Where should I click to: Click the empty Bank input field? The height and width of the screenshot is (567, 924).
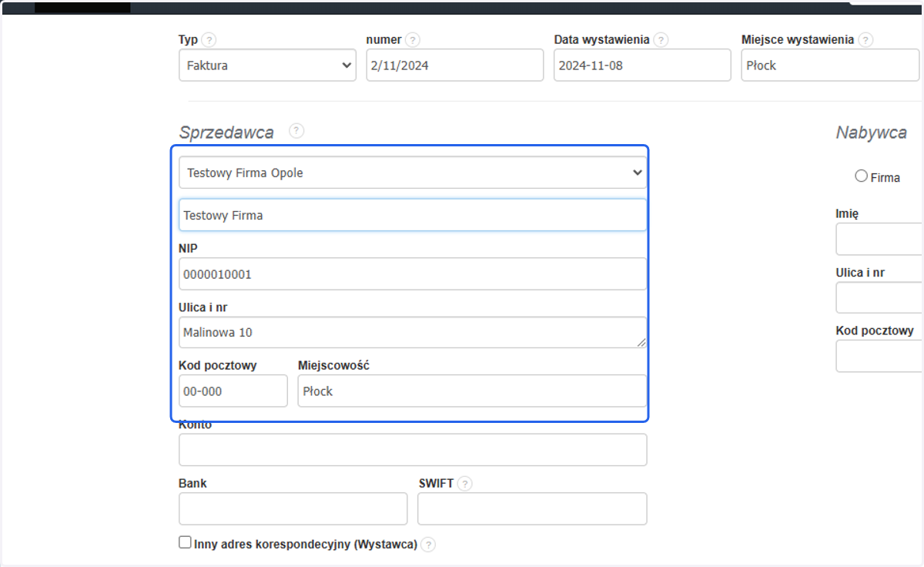[293, 509]
